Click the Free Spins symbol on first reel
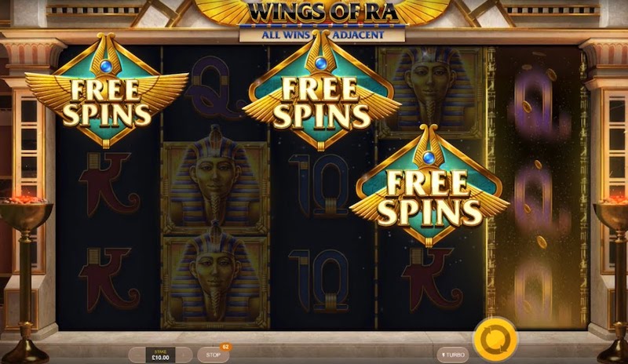The height and width of the screenshot is (364, 628). coord(107,90)
